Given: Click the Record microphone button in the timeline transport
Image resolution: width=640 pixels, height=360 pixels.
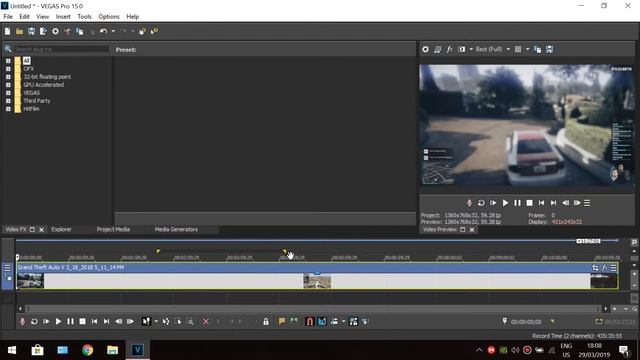Looking at the screenshot, I should click(22, 322).
